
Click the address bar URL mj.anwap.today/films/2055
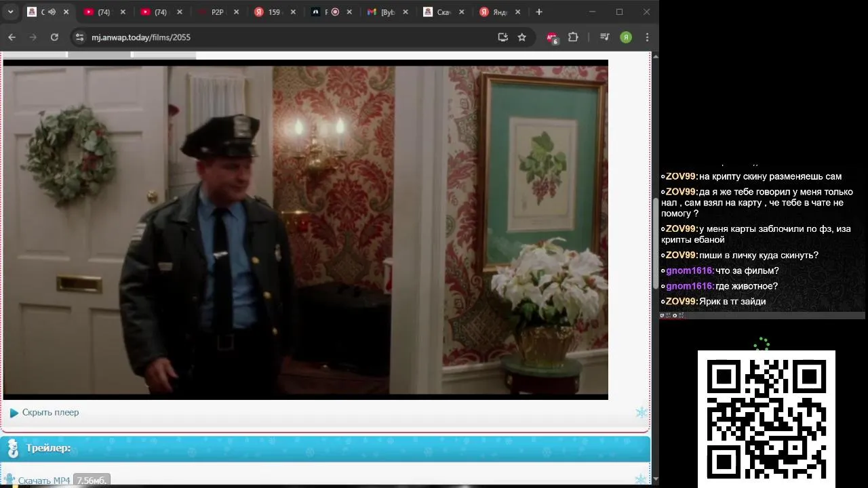tap(141, 37)
